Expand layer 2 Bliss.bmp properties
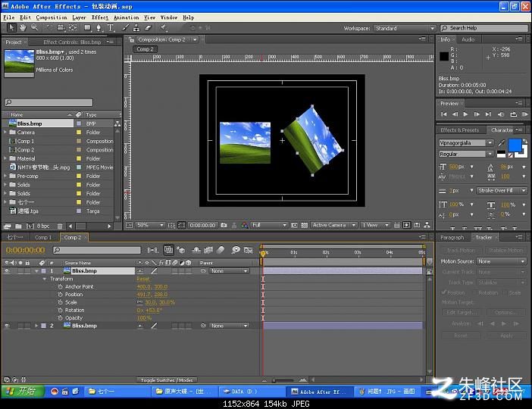The image size is (532, 409). (36, 326)
